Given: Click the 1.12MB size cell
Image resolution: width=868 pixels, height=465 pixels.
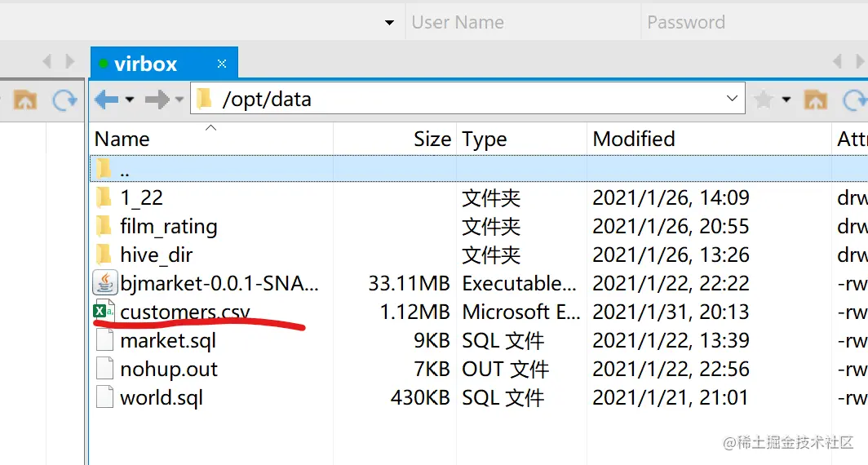Looking at the screenshot, I should pyautogui.click(x=414, y=312).
